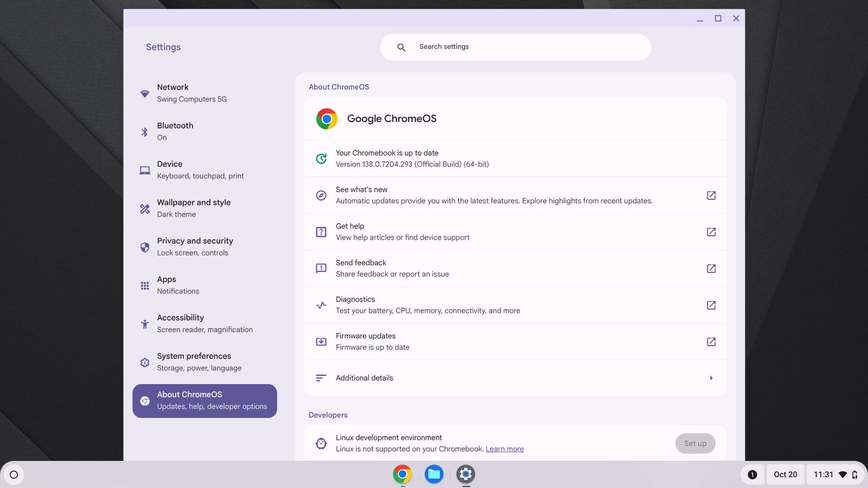The image size is (868, 488).
Task: Click Firmware updates external link icon
Action: tap(711, 342)
